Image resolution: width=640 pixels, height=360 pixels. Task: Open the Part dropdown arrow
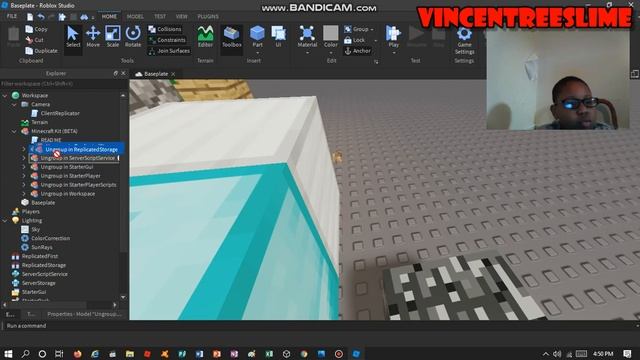click(257, 53)
